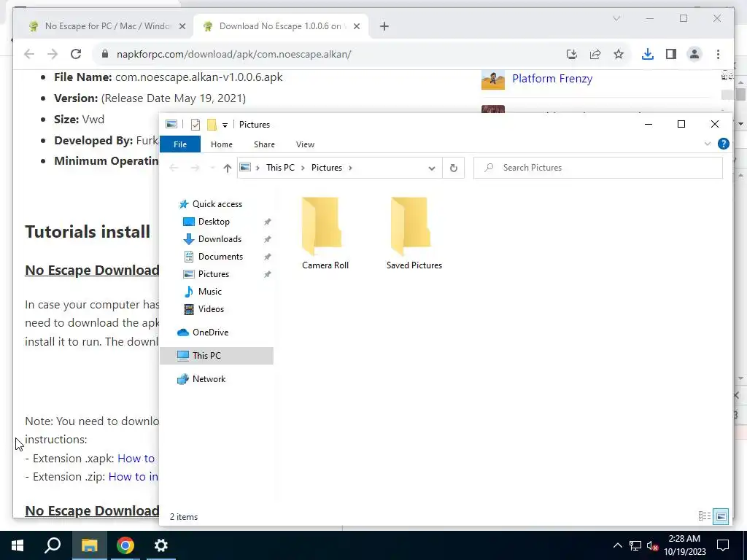
Task: Click the Search Pictures field
Action: 598,168
